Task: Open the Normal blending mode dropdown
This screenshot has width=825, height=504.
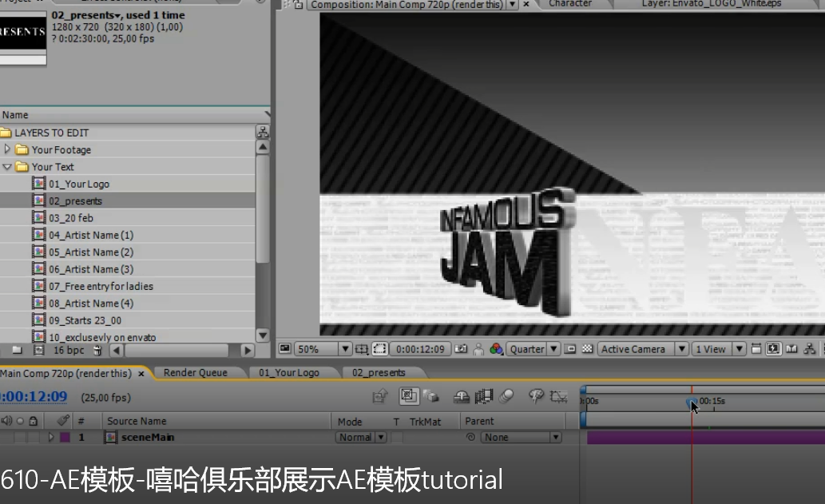Action: pos(361,437)
